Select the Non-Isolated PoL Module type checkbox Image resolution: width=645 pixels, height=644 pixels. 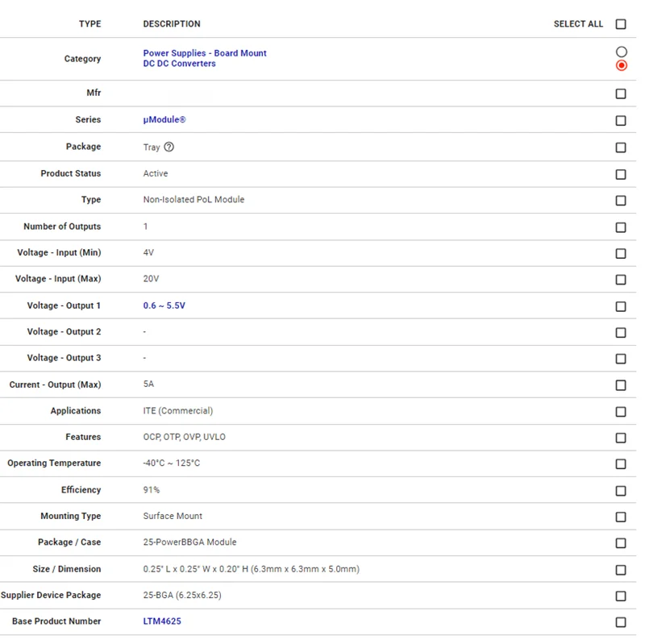tap(621, 201)
